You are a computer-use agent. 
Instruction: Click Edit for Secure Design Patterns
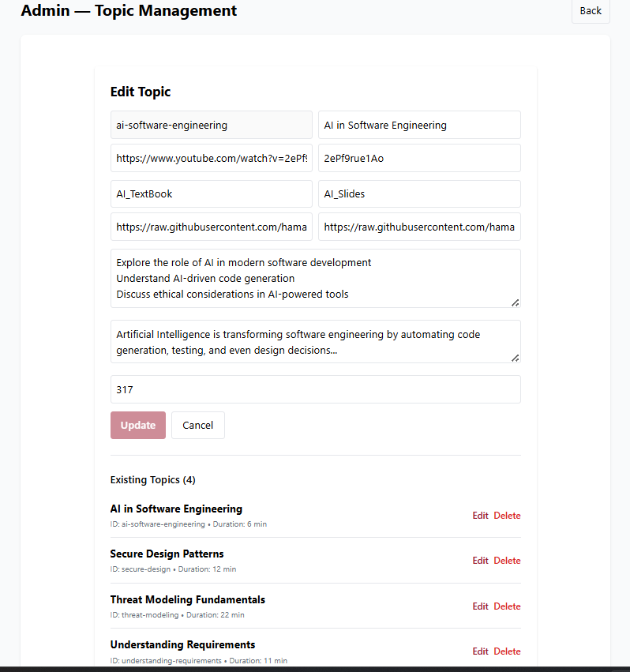pos(480,560)
